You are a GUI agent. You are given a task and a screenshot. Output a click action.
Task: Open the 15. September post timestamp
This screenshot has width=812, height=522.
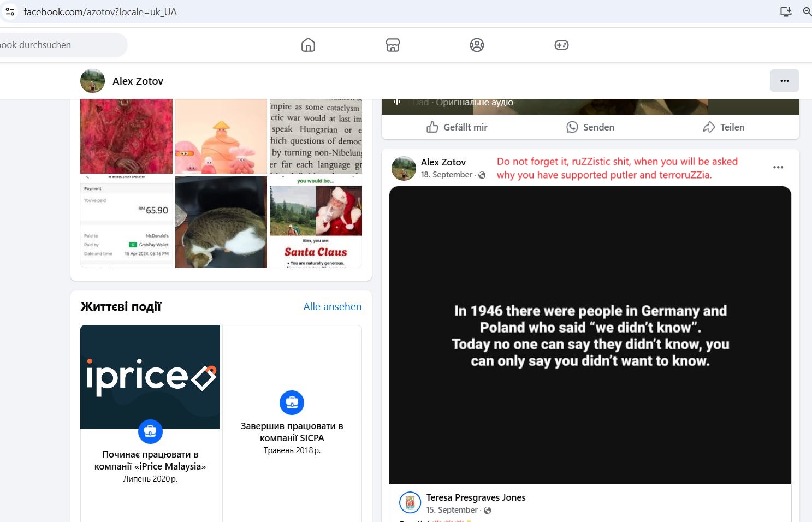pos(452,510)
